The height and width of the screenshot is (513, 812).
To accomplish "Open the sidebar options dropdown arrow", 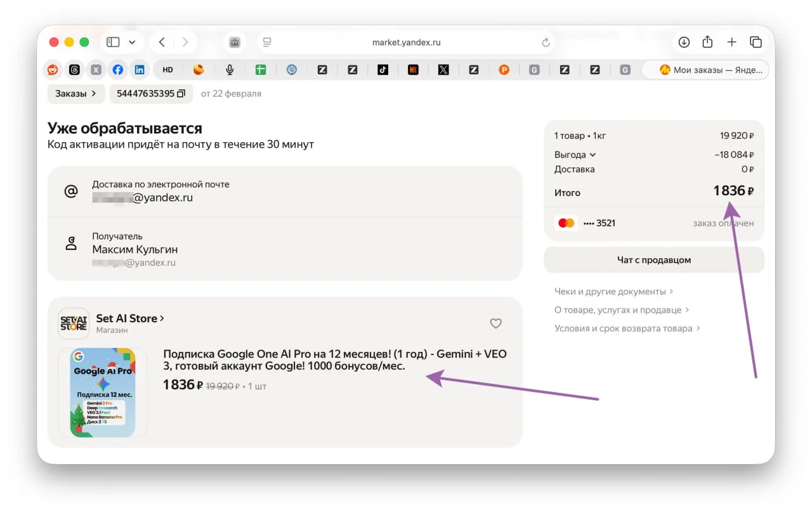I will point(132,42).
